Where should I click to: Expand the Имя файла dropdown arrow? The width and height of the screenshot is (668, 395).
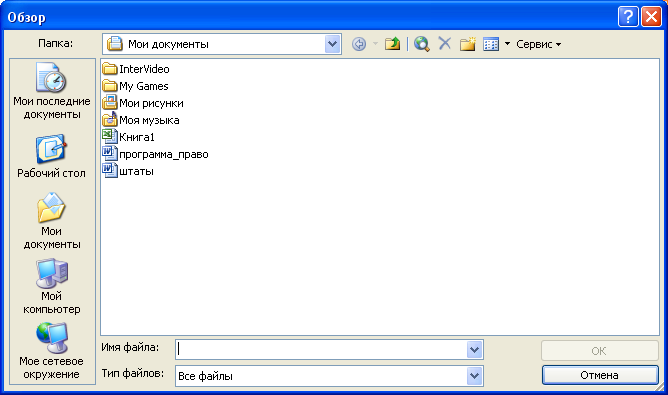[x=475, y=350]
